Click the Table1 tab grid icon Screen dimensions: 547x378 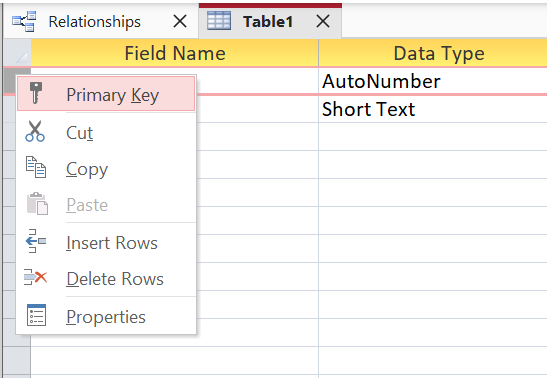click(219, 21)
